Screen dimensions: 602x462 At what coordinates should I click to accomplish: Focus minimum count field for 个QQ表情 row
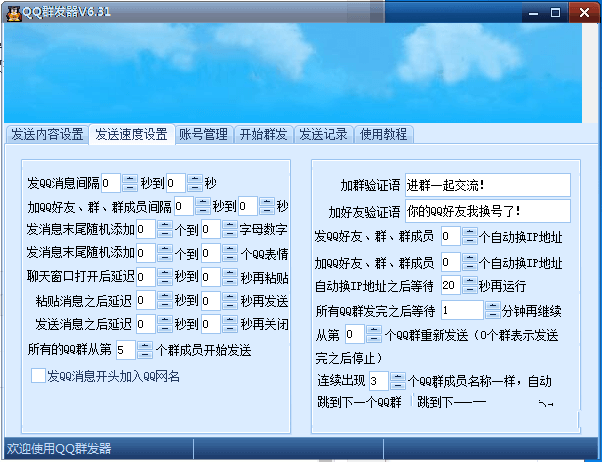[146, 253]
